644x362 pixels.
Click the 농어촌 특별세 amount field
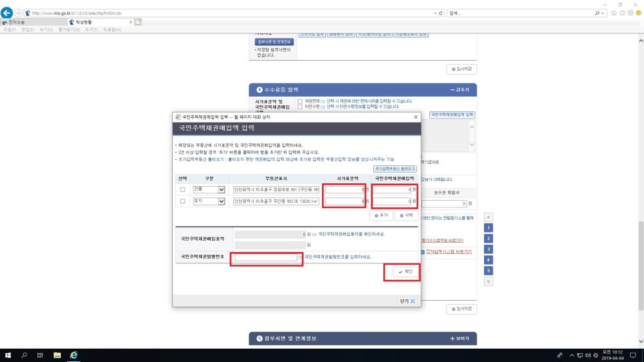coord(444,203)
